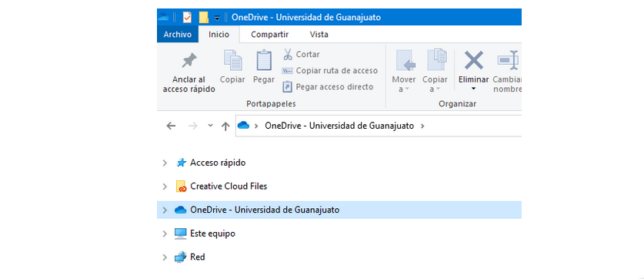Viewport: 644px width, 279px height.
Task: Click the Mover a icon
Action: pos(405,60)
